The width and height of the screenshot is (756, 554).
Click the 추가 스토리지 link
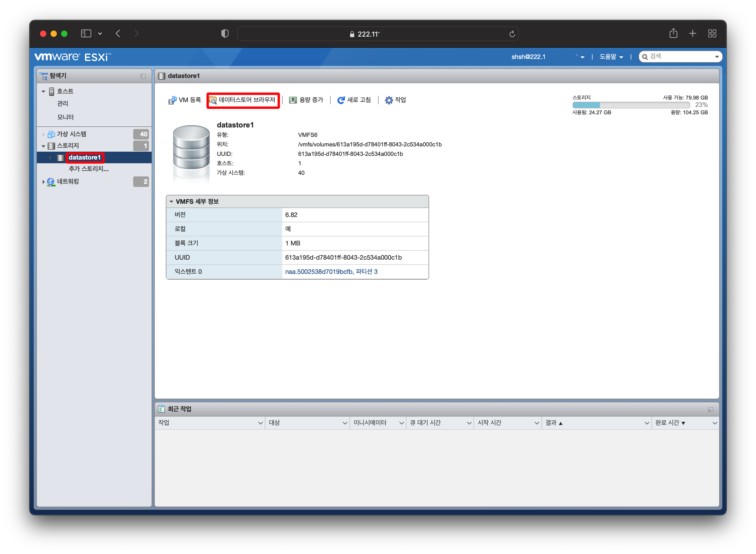point(88,169)
